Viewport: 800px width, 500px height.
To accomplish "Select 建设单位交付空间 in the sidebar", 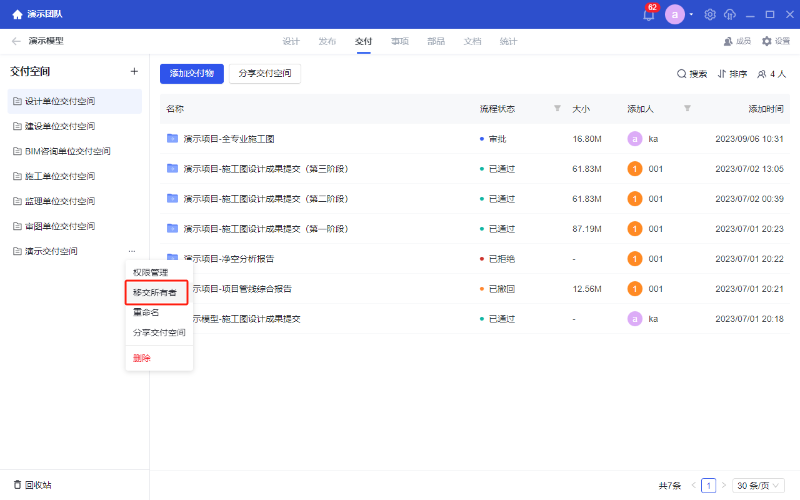I will (x=74, y=126).
